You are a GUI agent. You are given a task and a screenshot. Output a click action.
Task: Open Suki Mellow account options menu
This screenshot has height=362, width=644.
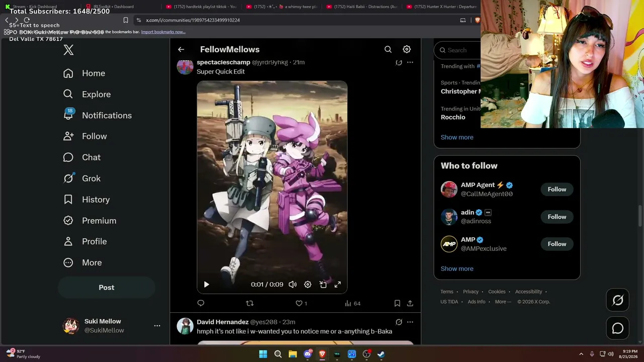point(157,326)
